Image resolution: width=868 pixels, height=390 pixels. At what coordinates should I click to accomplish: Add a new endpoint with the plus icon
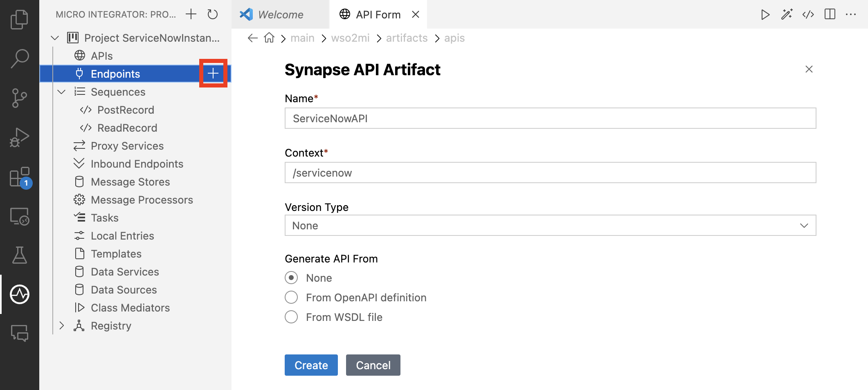[x=213, y=74]
